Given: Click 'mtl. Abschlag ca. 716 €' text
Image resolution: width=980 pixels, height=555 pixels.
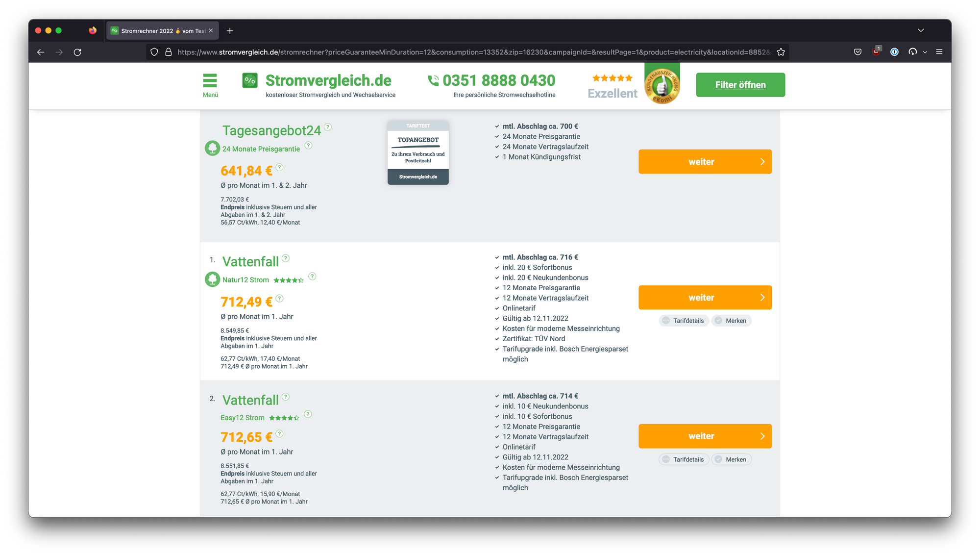Looking at the screenshot, I should click(x=540, y=257).
